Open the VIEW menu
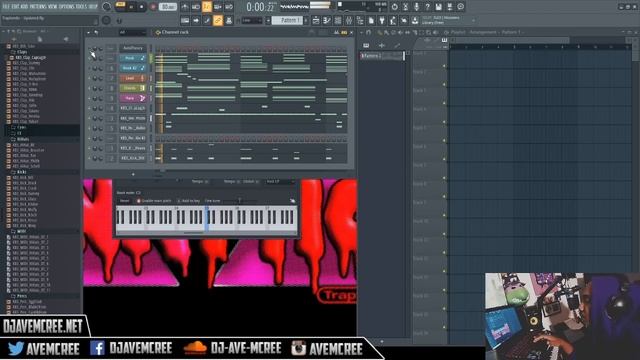Image resolution: width=640 pixels, height=360 pixels. [53, 7]
